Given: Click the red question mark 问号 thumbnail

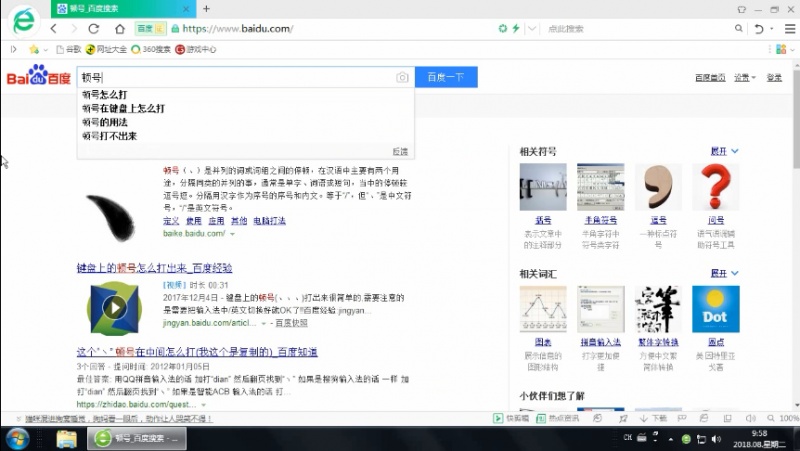Looking at the screenshot, I should click(715, 187).
